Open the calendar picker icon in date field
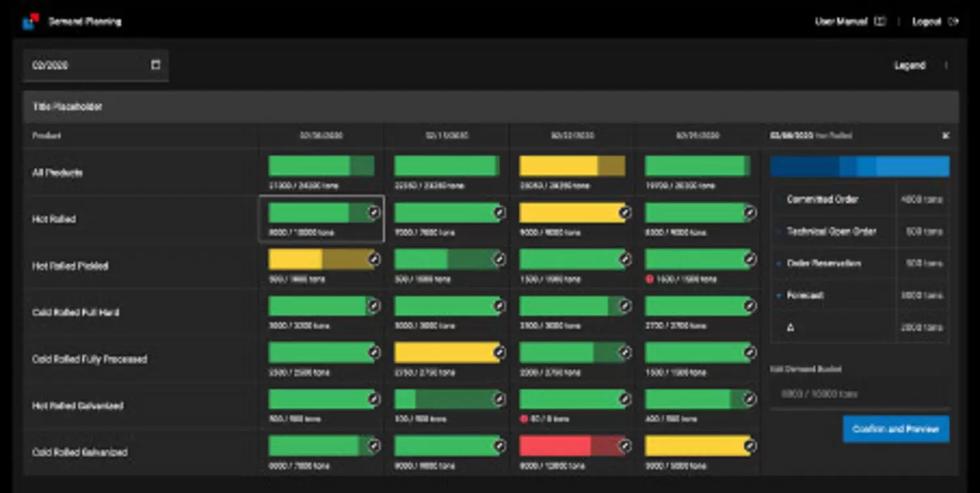The width and height of the screenshot is (980, 493). pos(155,65)
